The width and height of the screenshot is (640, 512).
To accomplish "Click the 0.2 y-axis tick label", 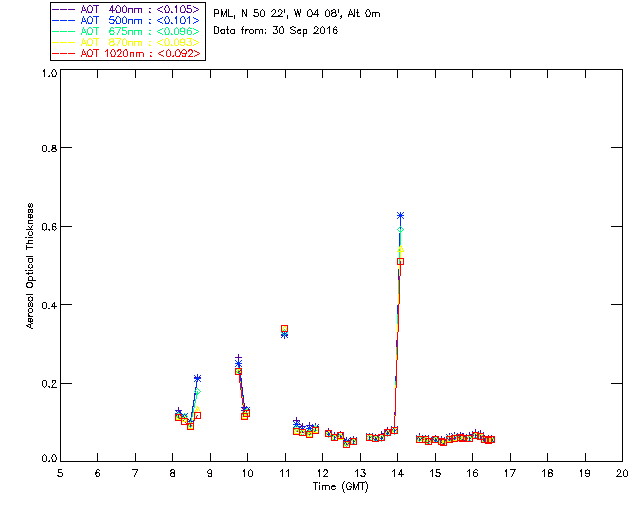I will (49, 383).
